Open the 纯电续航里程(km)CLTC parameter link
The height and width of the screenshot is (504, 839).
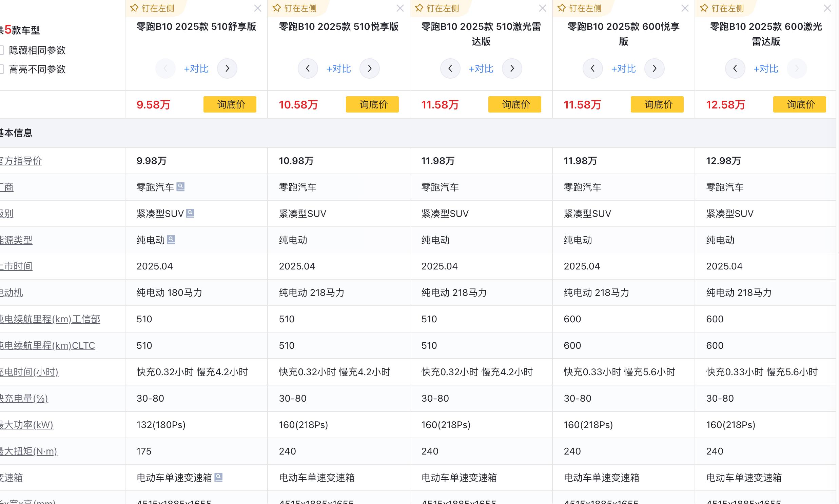click(47, 345)
